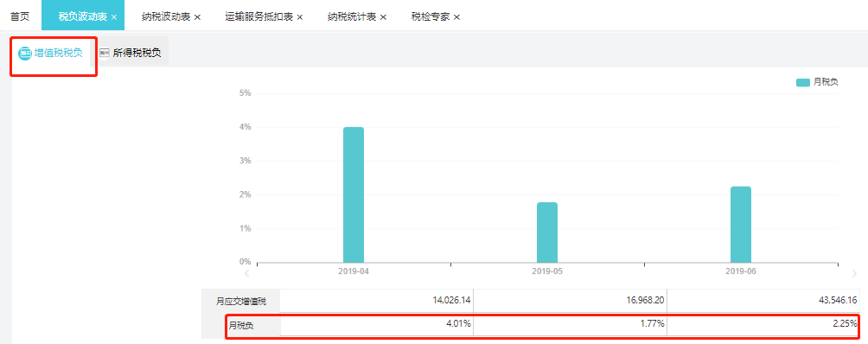Screen dimensions: 868x344
Task: Close the 纳税统计表 tab
Action: 383,17
